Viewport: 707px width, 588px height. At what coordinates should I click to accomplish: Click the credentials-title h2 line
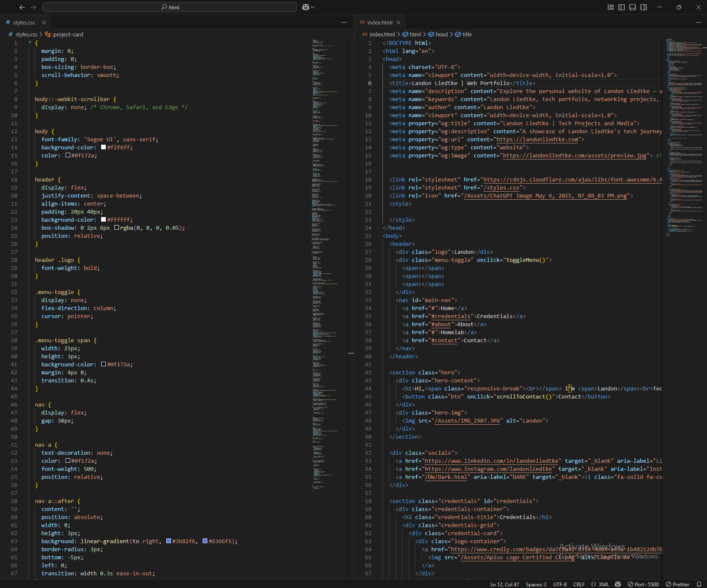point(477,517)
